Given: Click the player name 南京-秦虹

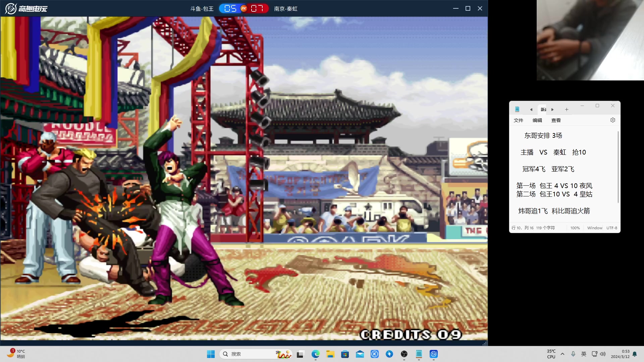Looking at the screenshot, I should coord(286,9).
